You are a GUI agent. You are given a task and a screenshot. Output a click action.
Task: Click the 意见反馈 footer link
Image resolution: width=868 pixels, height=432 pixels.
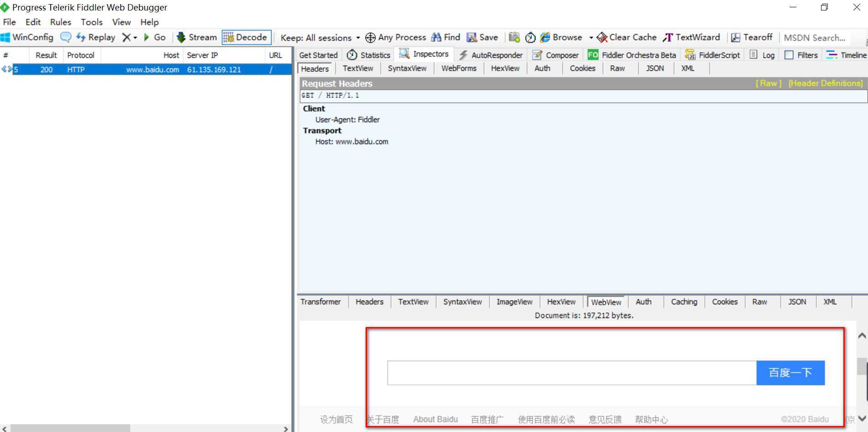click(x=605, y=420)
